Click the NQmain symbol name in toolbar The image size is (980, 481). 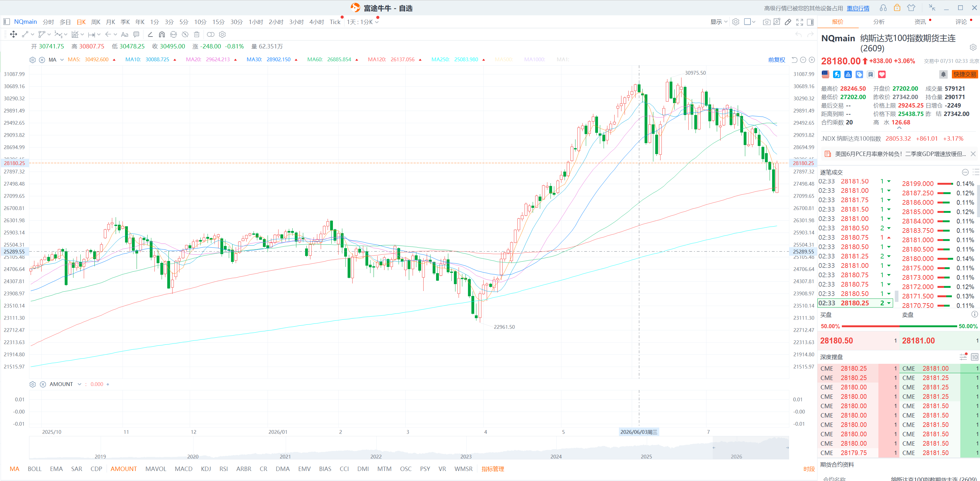tap(26, 22)
